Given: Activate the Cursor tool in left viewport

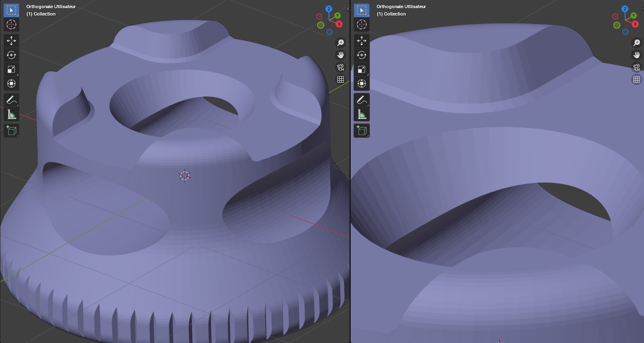Looking at the screenshot, I should click(x=11, y=24).
